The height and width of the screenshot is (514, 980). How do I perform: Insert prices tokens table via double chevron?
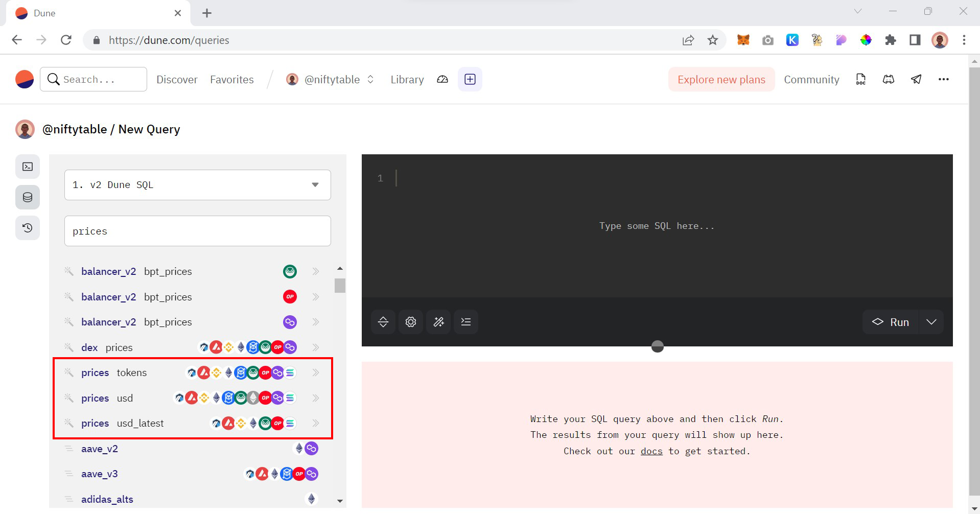click(x=316, y=372)
